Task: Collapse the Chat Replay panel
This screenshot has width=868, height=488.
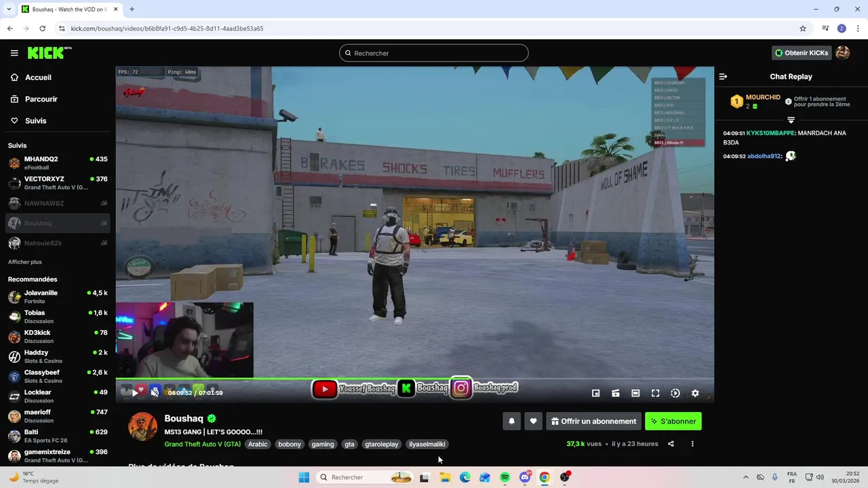Action: pos(723,77)
